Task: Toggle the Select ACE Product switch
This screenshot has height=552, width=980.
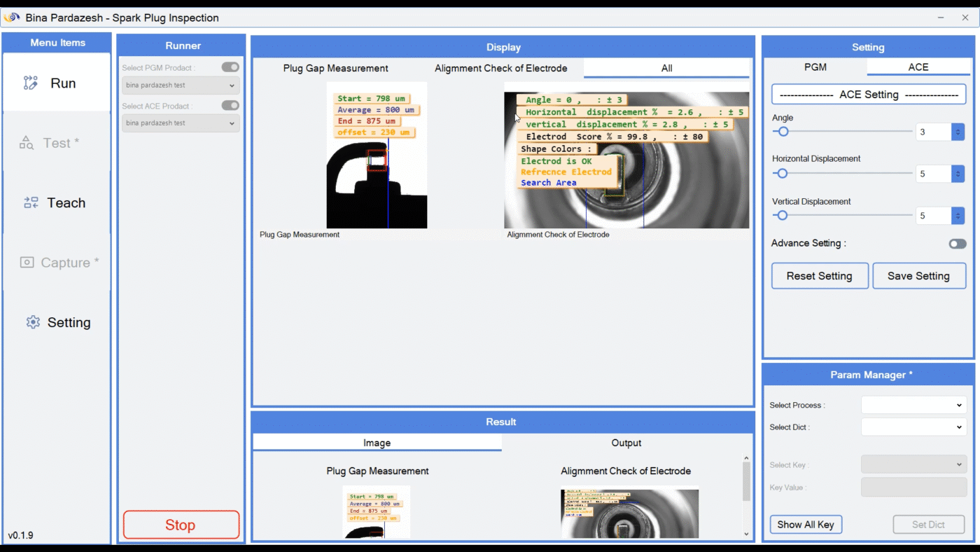Action: coord(230,105)
